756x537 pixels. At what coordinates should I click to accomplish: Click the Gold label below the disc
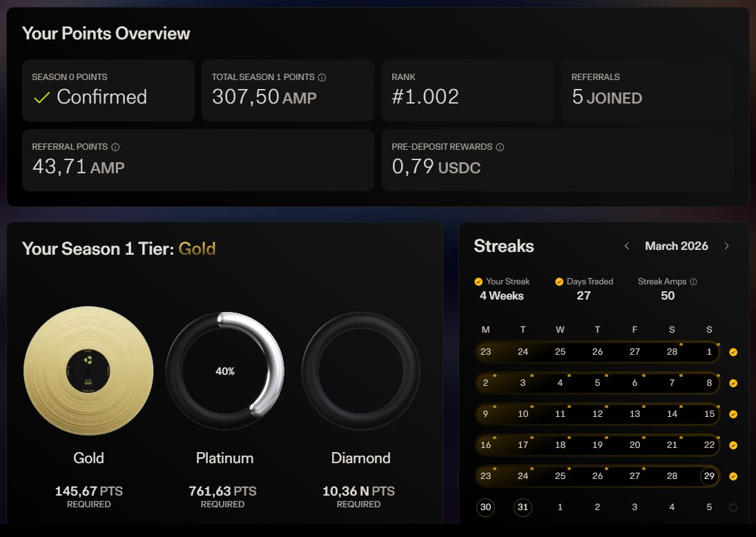(x=88, y=458)
